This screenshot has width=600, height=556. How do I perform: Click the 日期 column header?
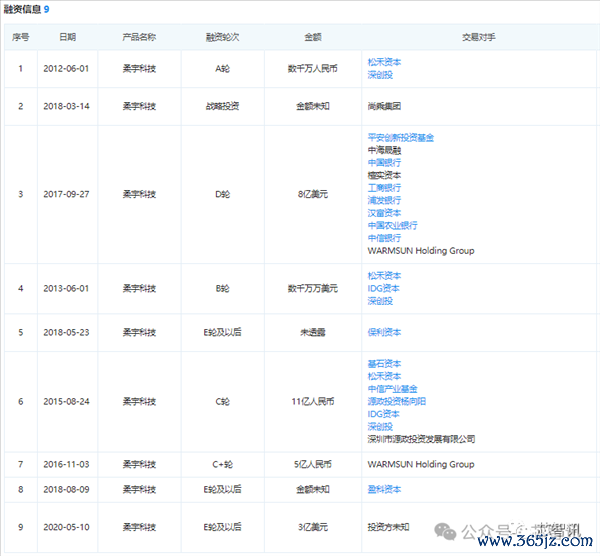coord(67,37)
